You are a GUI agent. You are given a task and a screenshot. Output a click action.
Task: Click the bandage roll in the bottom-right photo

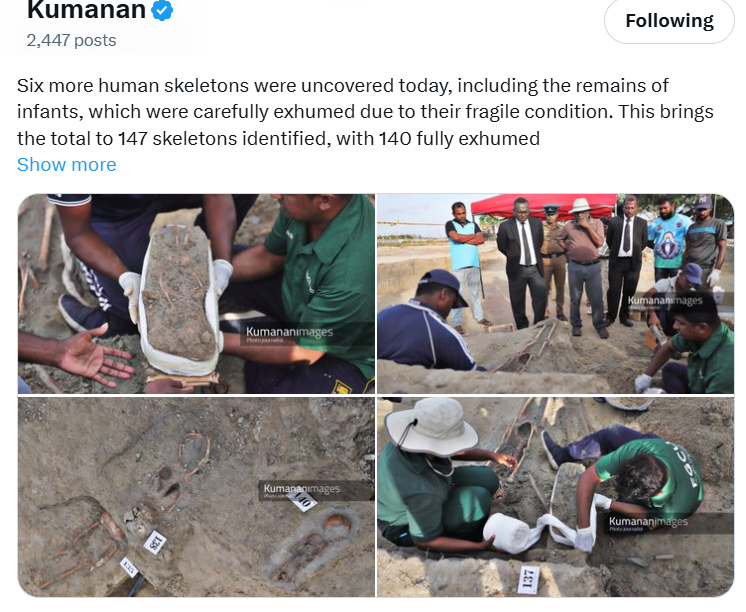tap(507, 533)
